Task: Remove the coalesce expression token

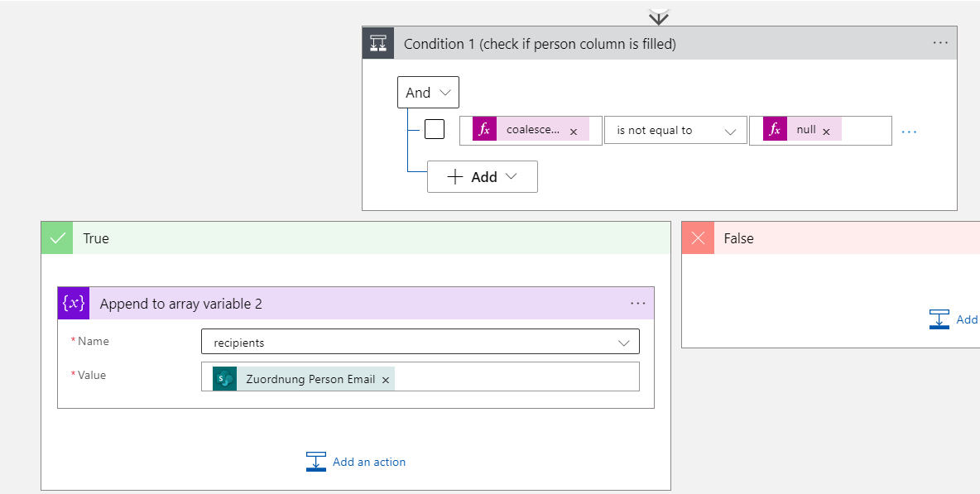Action: 574,131
